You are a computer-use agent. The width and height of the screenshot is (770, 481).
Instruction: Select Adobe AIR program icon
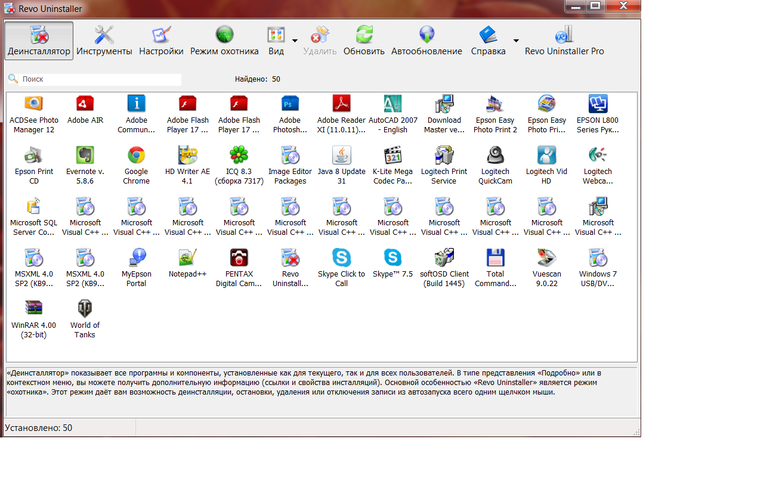[85, 110]
